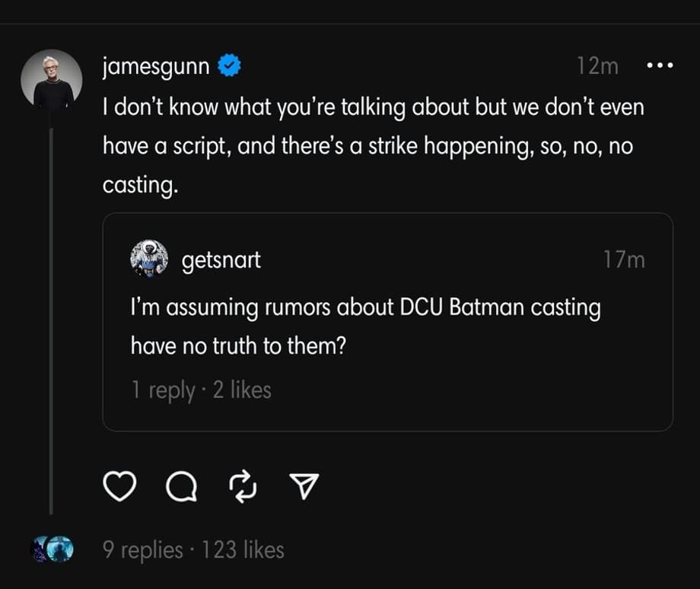Open the getsnart avatar in quoted post
Screen dimensions: 700x589
[x=149, y=259]
